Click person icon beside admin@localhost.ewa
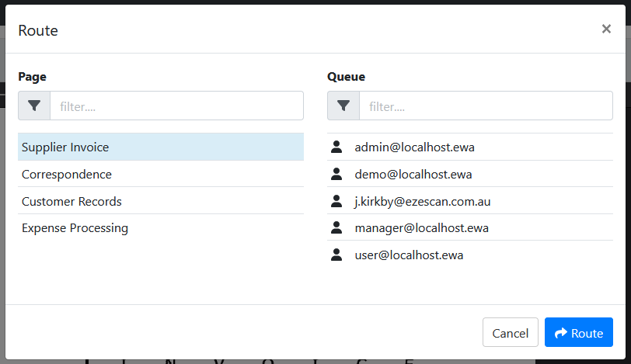The width and height of the screenshot is (631, 364). (336, 147)
